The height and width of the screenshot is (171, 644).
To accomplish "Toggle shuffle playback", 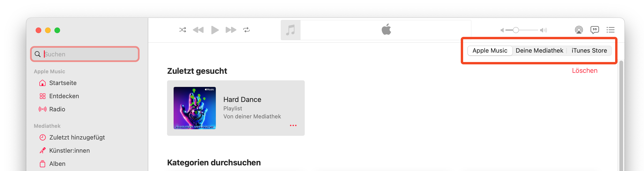I will coord(183,30).
